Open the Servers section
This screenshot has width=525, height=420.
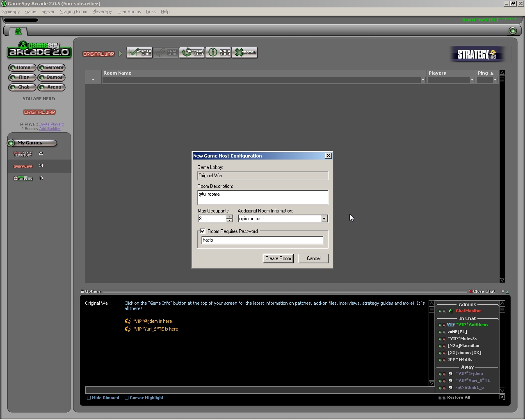pyautogui.click(x=51, y=67)
